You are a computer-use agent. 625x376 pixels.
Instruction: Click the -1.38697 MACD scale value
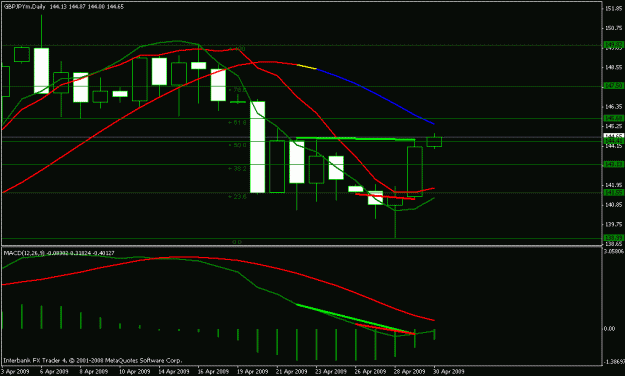[614, 362]
